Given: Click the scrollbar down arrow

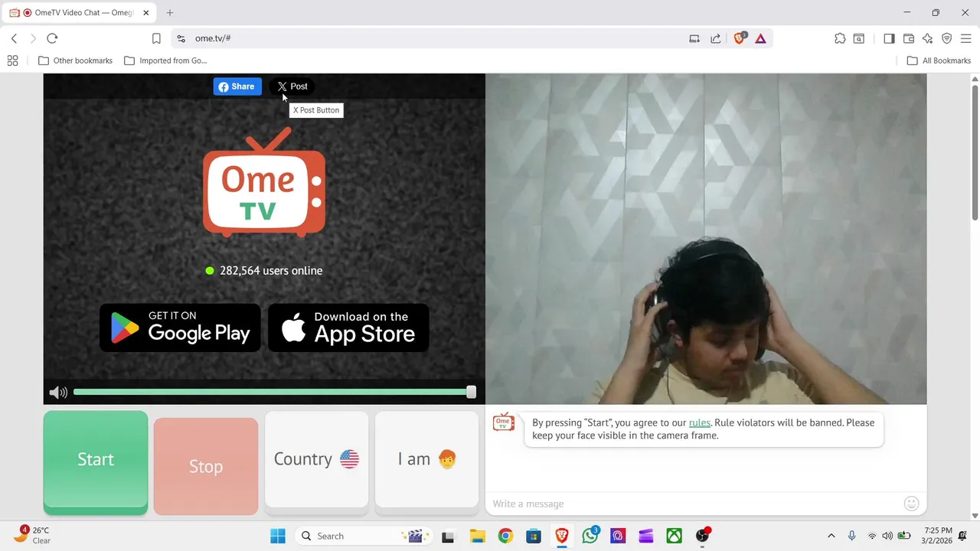Looking at the screenshot, I should 975,515.
